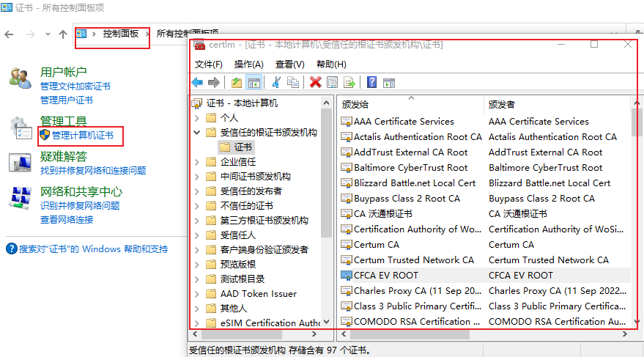
Task: Open the 查看(V) menu
Action: tap(290, 65)
